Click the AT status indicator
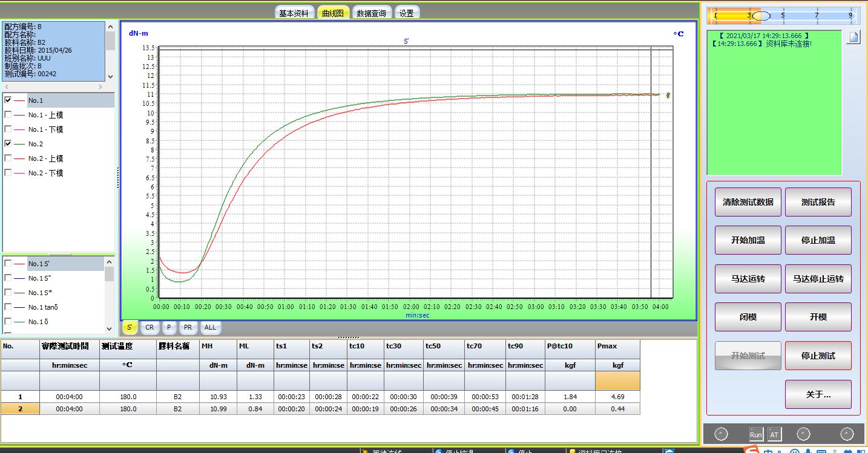 tap(775, 434)
